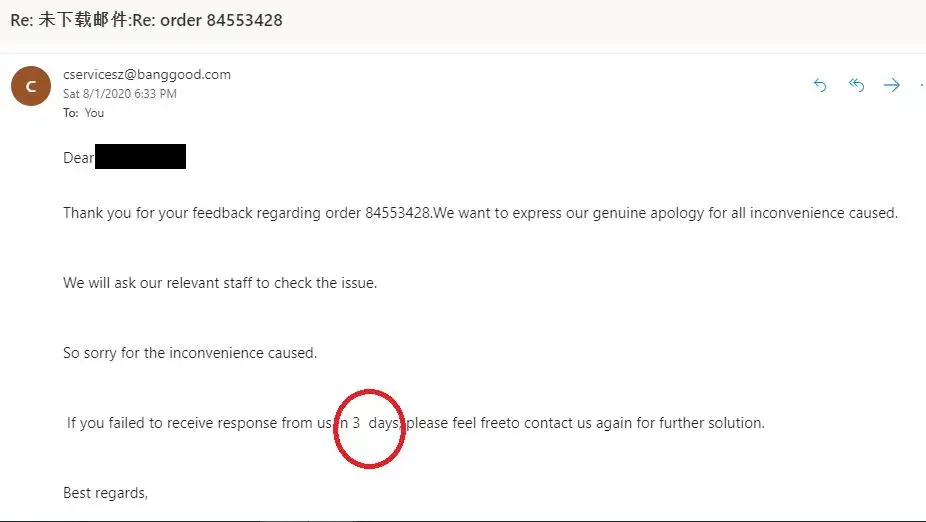Click the Reply arrow icon
Image resolution: width=926 pixels, height=522 pixels.
click(820, 86)
